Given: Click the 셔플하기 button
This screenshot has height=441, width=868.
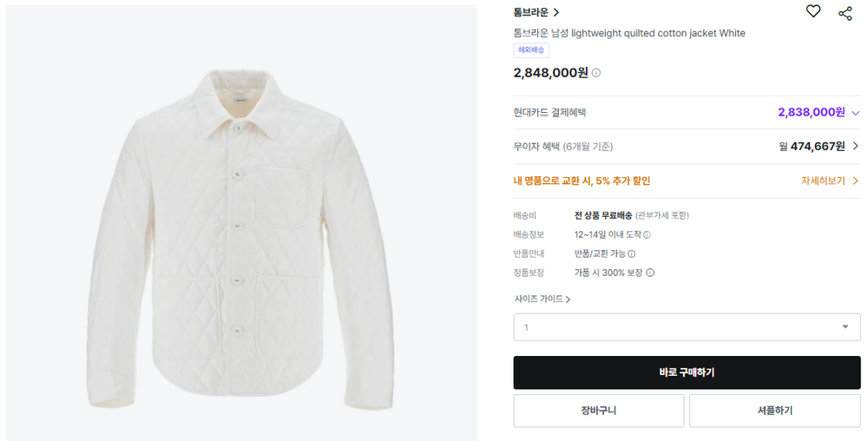Looking at the screenshot, I should click(774, 411).
